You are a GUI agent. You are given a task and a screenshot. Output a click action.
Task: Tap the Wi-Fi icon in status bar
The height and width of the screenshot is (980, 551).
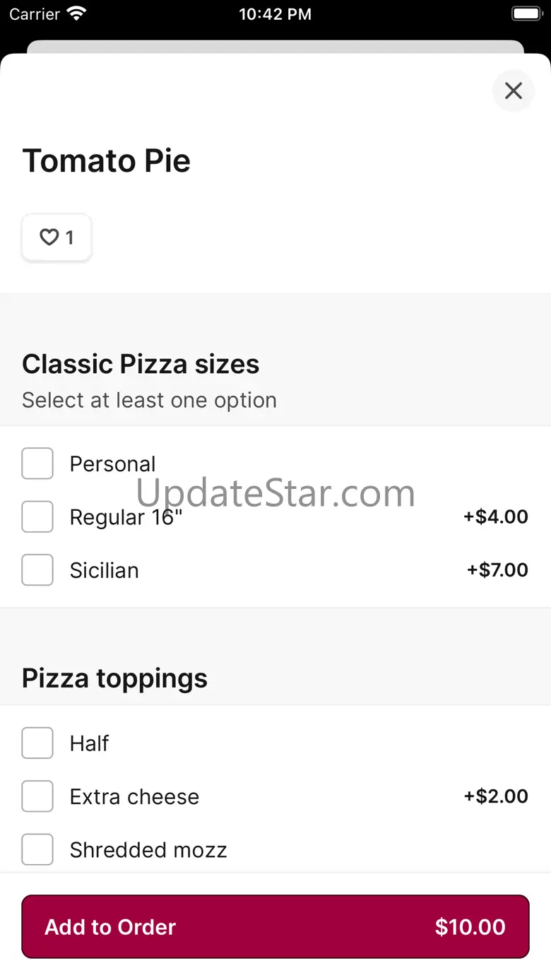pyautogui.click(x=76, y=14)
